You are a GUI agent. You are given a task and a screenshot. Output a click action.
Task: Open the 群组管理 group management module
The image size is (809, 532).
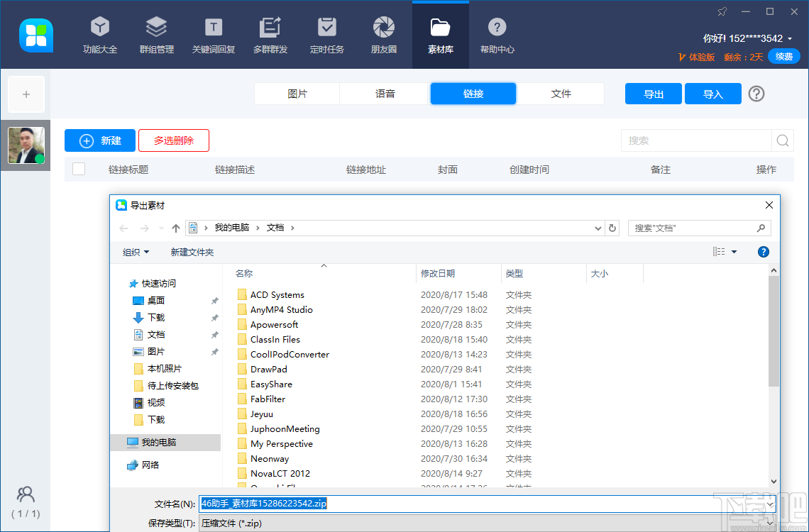click(157, 35)
